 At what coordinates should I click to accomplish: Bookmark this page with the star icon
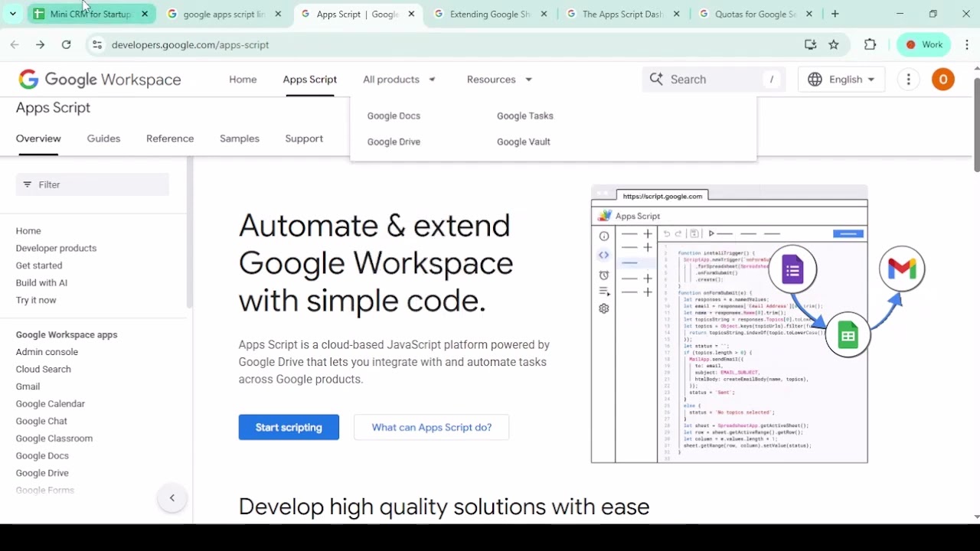tap(834, 44)
